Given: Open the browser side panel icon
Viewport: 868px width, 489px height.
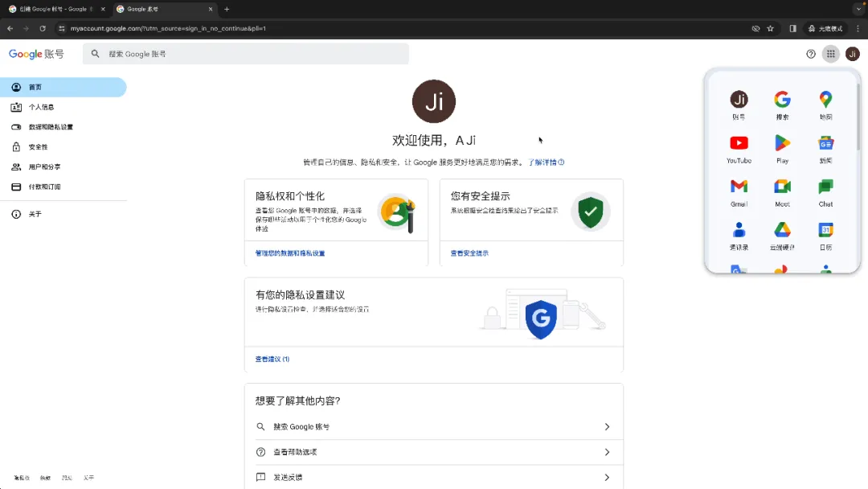Looking at the screenshot, I should point(792,28).
